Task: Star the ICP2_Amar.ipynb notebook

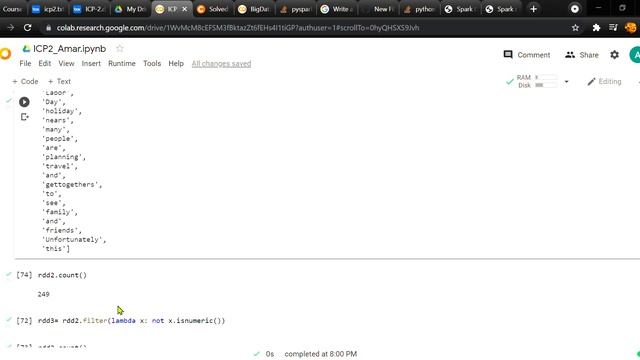Action: (x=120, y=49)
